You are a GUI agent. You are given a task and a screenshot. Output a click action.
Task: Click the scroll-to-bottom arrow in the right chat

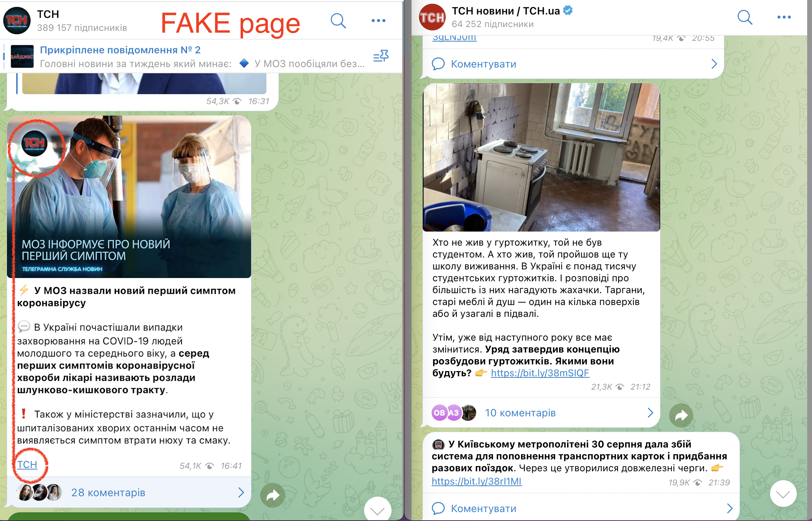783,494
